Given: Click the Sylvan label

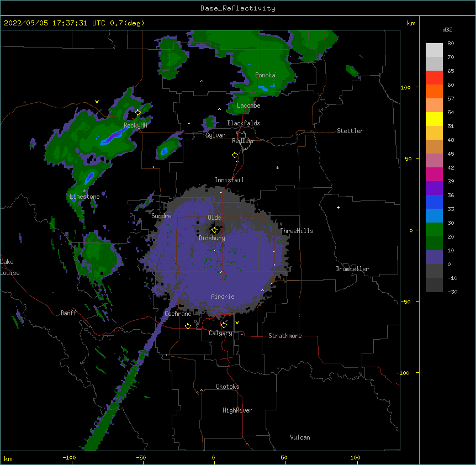Looking at the screenshot, I should [215, 135].
